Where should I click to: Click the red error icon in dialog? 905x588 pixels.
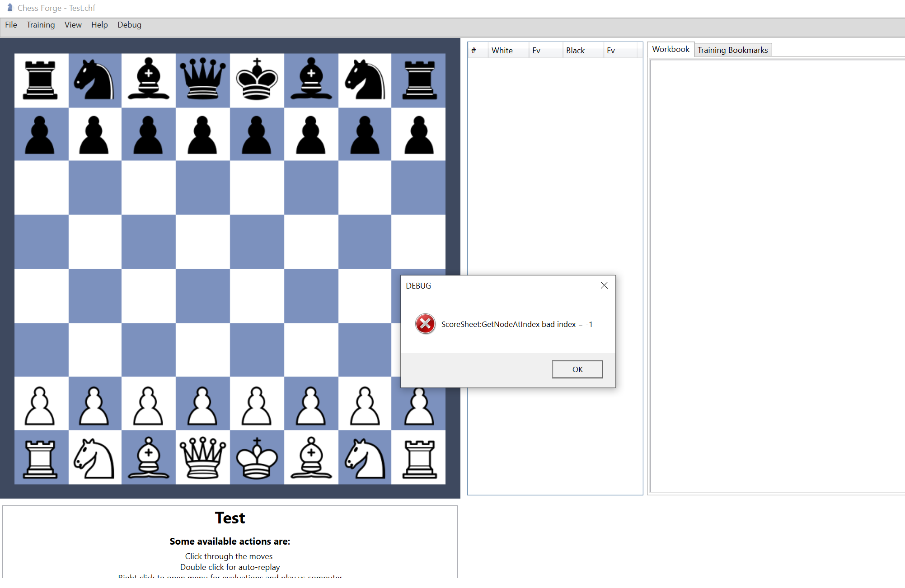(425, 324)
